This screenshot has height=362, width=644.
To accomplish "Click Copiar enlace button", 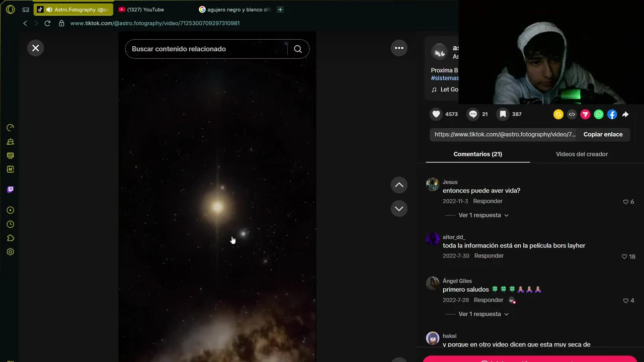I will click(x=603, y=134).
